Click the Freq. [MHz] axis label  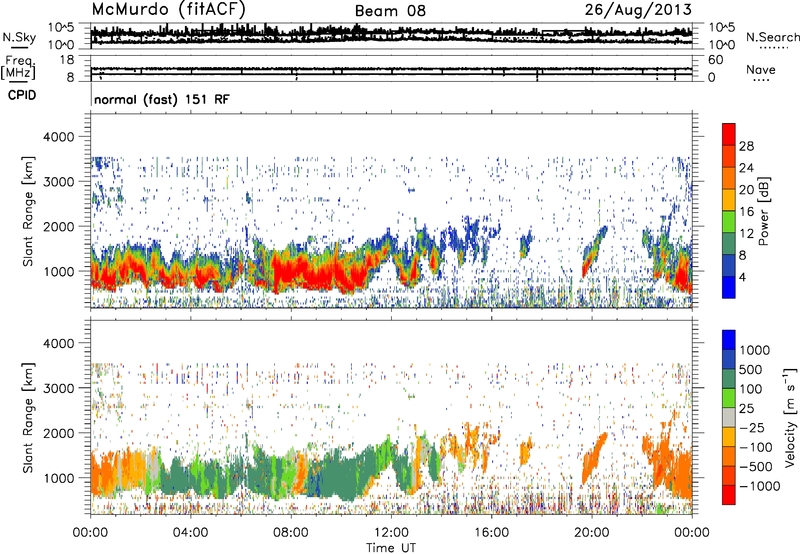click(x=19, y=67)
